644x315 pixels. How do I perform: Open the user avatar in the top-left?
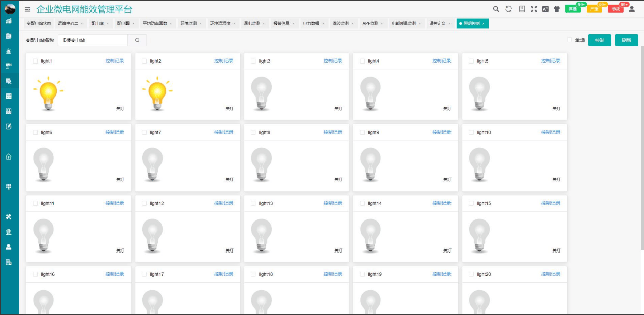(x=10, y=8)
